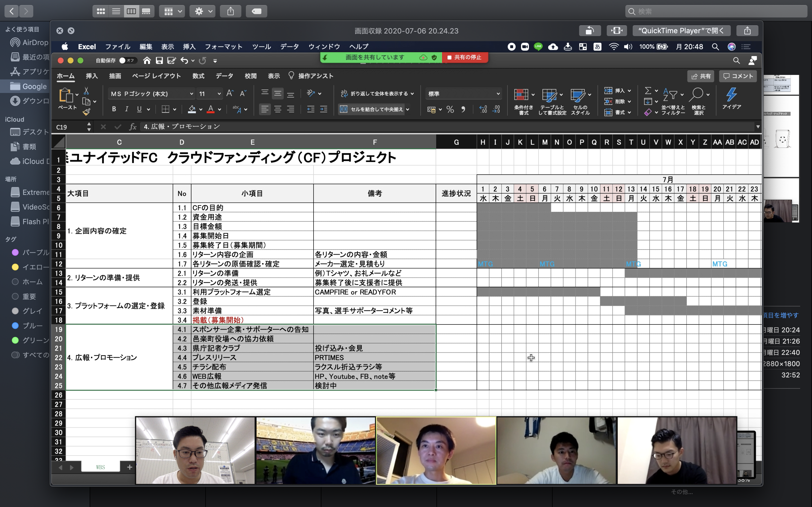This screenshot has height=507, width=812.
Task: Toggle Italic formatting button
Action: (x=127, y=109)
